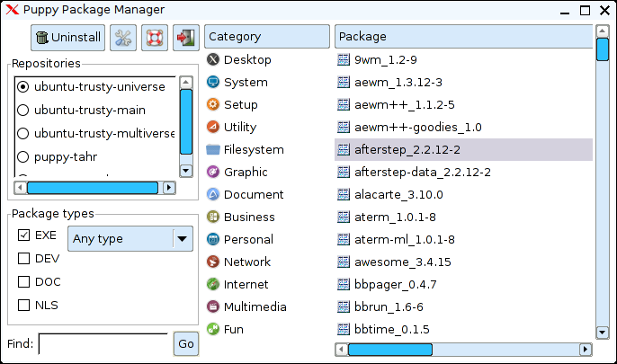
Task: Select the Document category icon
Action: [213, 194]
